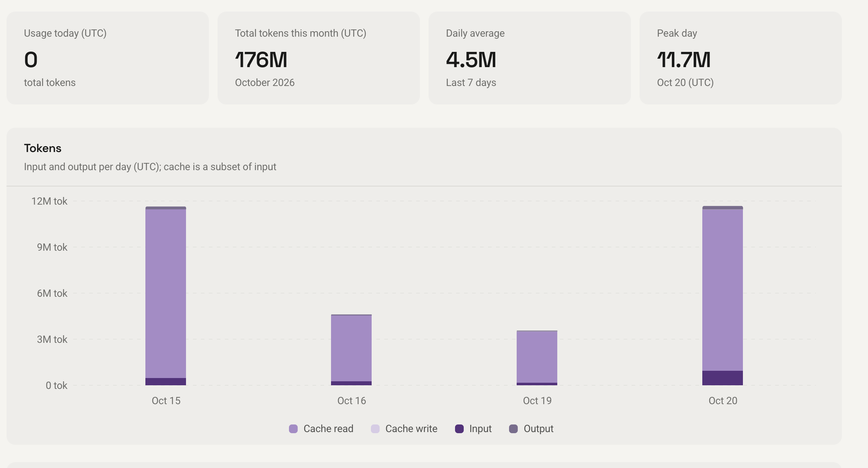Click the Oct 15 output segment at top
This screenshot has height=468, width=868.
166,208
